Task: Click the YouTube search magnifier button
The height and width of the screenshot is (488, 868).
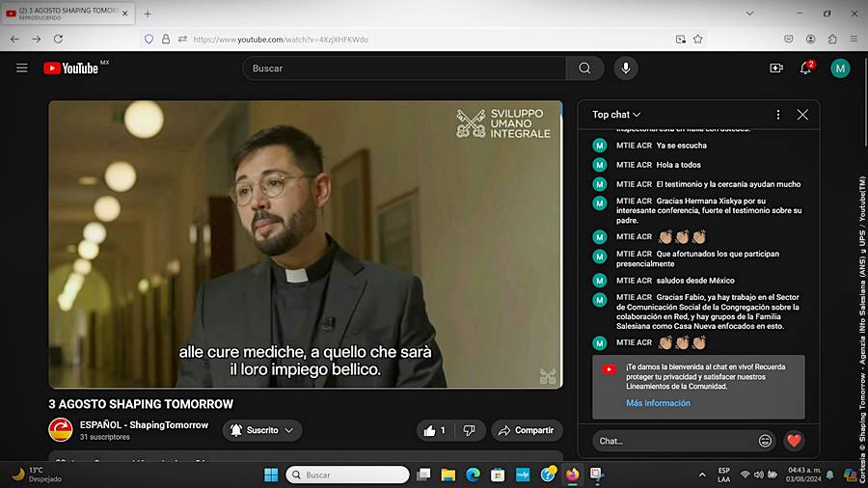Action: (584, 68)
